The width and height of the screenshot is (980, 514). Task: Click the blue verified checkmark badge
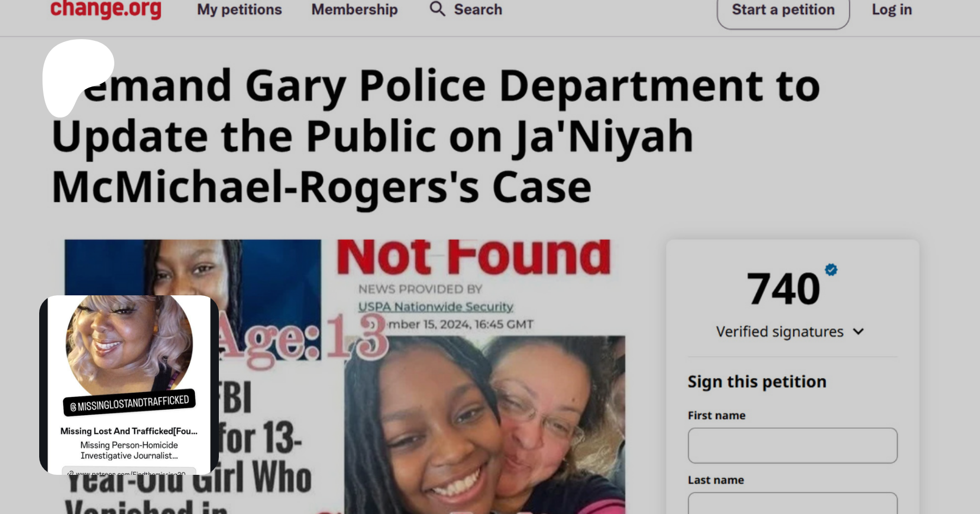tap(831, 269)
